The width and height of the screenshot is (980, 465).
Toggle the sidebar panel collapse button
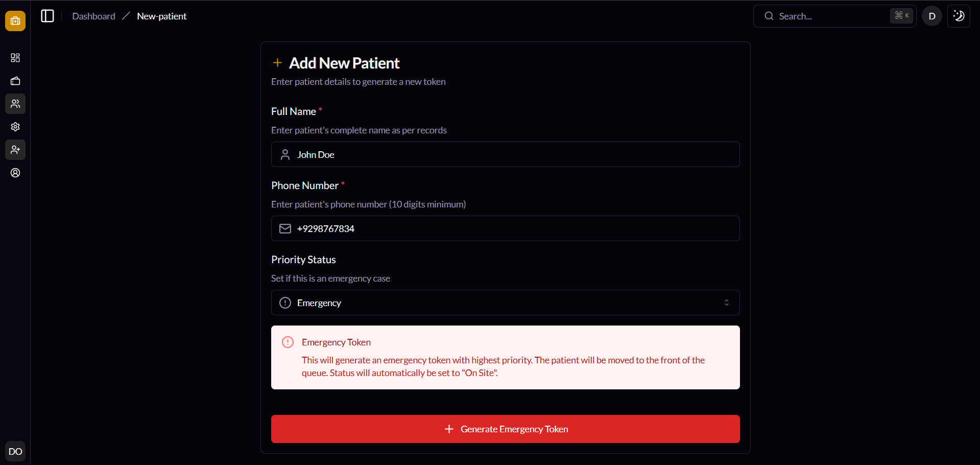[x=47, y=16]
